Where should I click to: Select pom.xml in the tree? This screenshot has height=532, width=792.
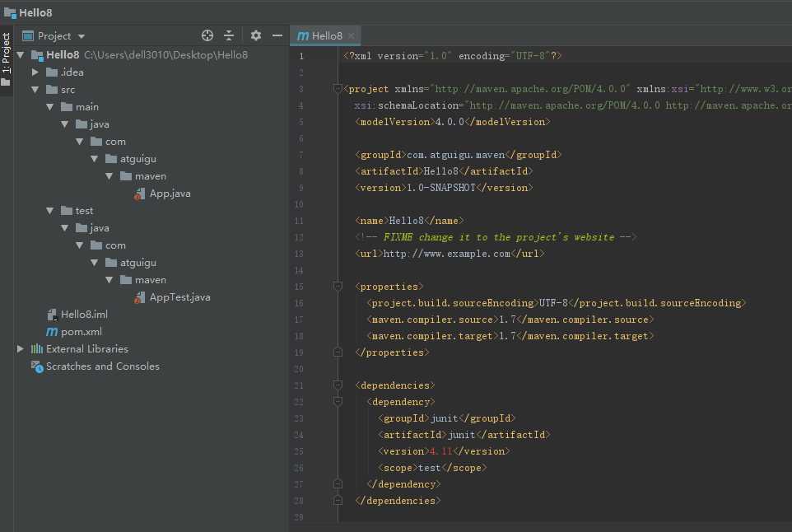coord(82,331)
